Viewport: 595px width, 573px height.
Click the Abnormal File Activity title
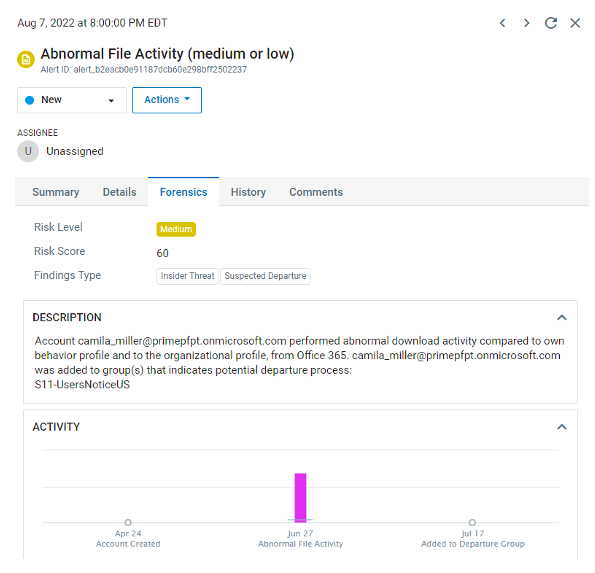point(167,54)
